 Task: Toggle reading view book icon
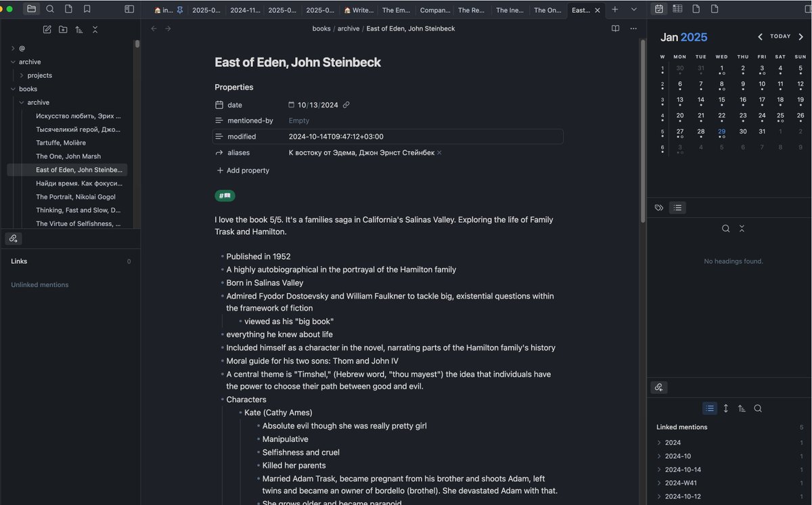[x=615, y=28]
